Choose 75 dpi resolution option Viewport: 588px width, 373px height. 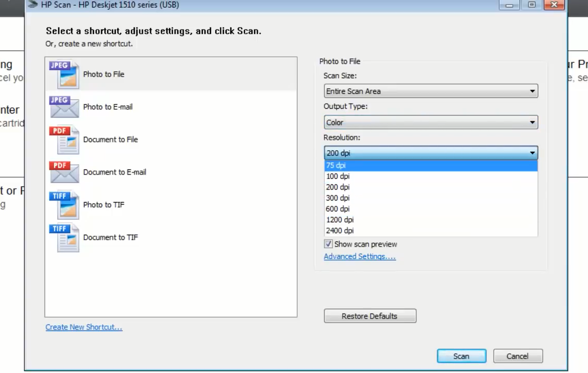point(430,165)
